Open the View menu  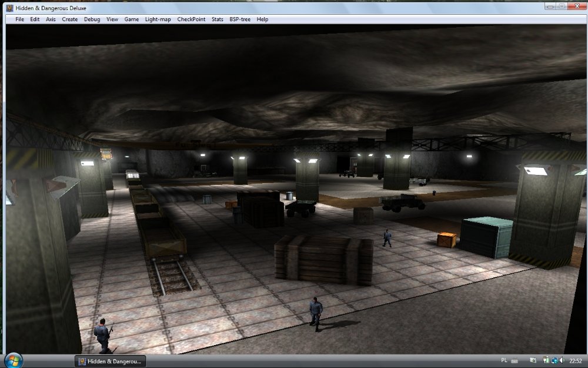click(112, 19)
